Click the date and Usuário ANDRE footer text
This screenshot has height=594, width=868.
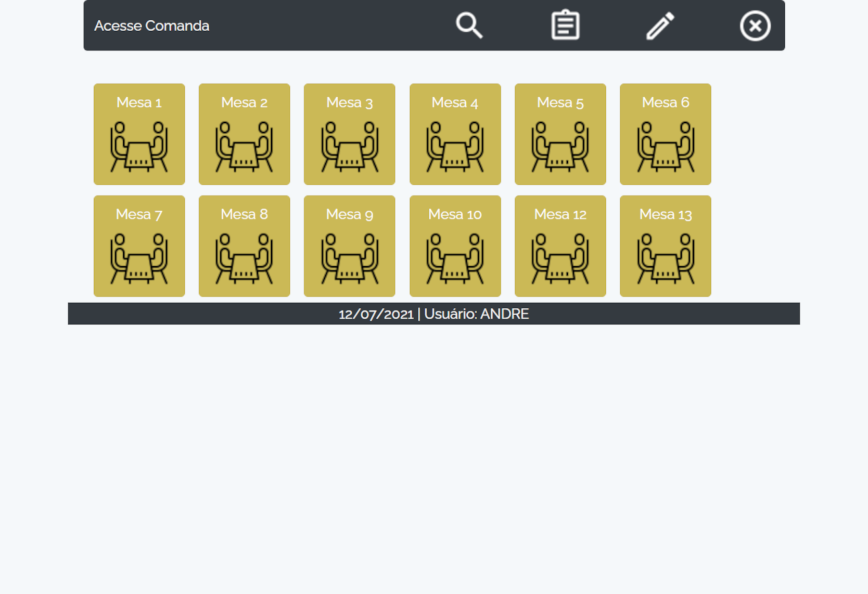pyautogui.click(x=433, y=314)
